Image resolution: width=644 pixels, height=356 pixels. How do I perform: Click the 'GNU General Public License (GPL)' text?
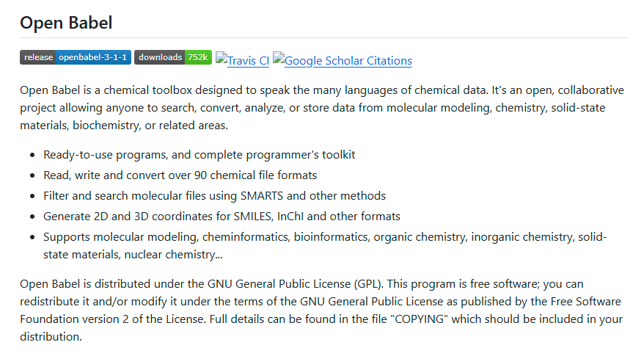(x=295, y=284)
